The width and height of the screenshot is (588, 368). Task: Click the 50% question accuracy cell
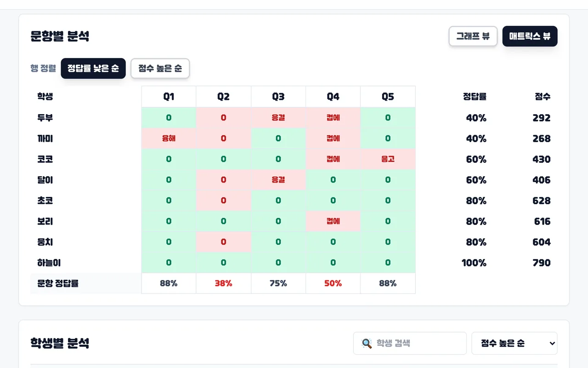[333, 283]
